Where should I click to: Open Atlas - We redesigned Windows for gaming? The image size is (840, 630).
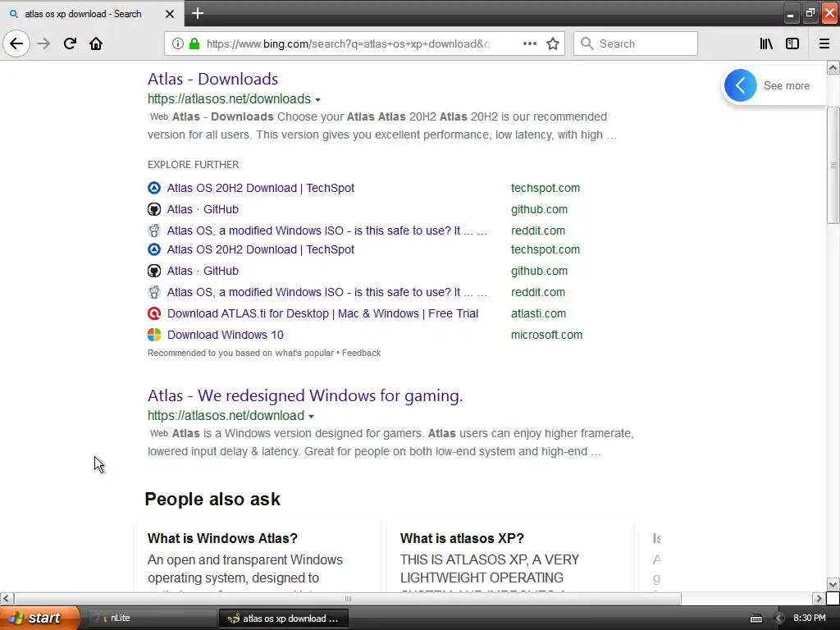pyautogui.click(x=305, y=395)
